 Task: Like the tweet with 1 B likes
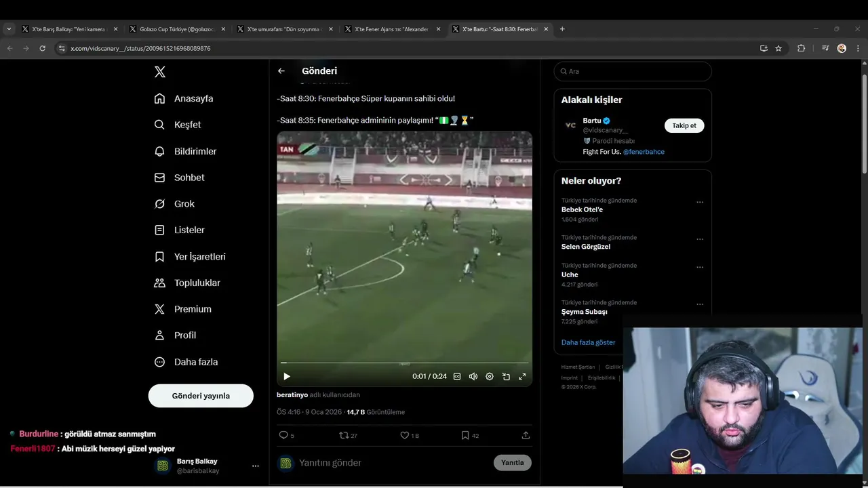tap(405, 435)
